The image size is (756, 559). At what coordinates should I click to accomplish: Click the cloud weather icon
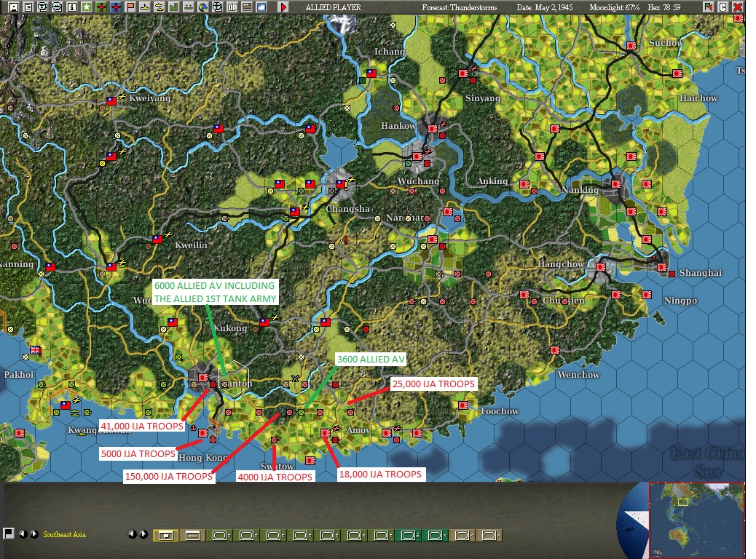pos(261,7)
